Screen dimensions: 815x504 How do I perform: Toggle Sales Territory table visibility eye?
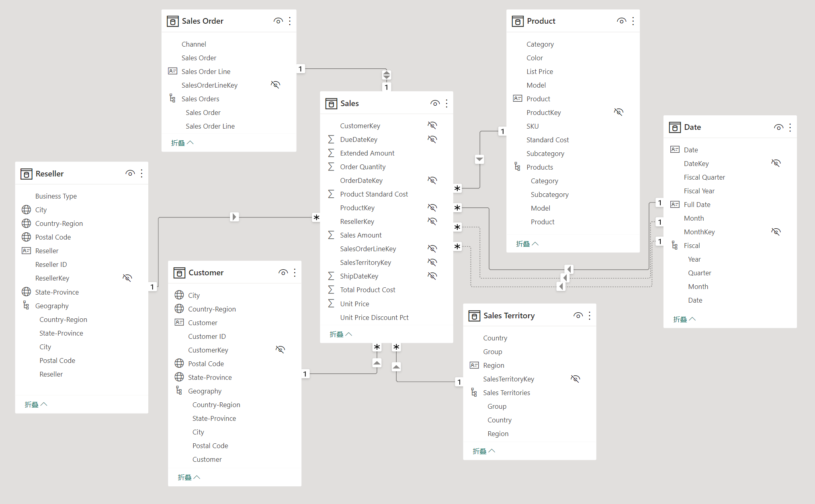(x=578, y=316)
